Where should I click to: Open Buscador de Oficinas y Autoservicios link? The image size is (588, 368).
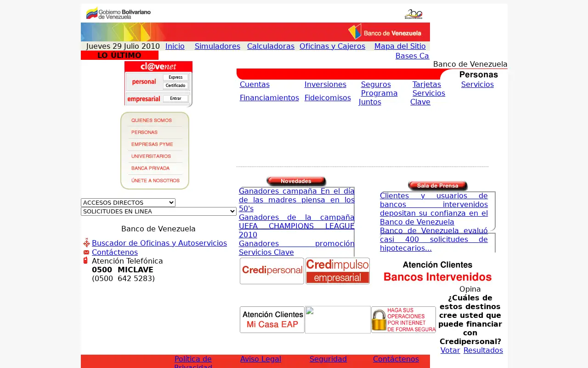159,243
